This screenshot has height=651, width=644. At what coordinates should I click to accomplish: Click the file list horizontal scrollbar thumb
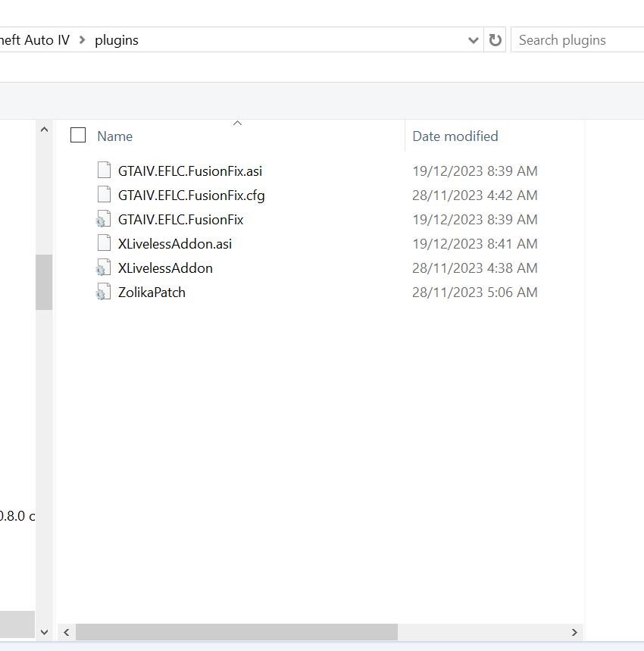coord(236,632)
